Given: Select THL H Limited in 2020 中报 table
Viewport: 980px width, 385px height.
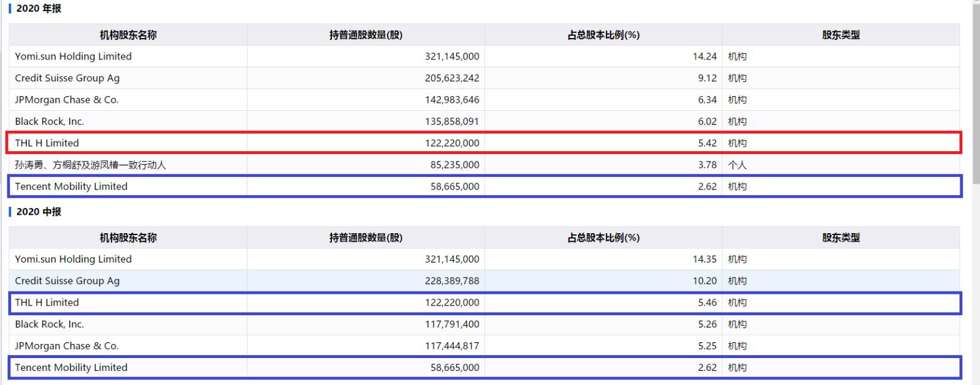Looking at the screenshot, I should 47,302.
